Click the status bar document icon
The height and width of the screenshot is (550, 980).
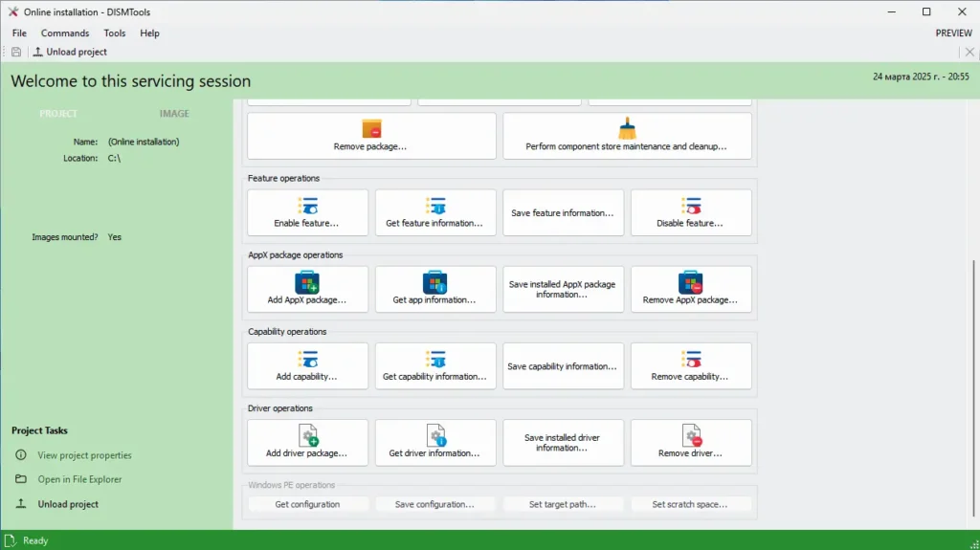click(10, 540)
